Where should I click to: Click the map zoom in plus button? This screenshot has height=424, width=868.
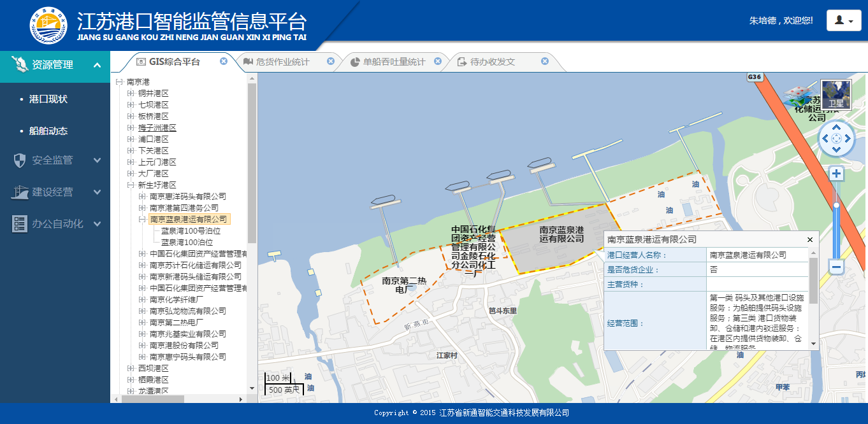coord(836,174)
